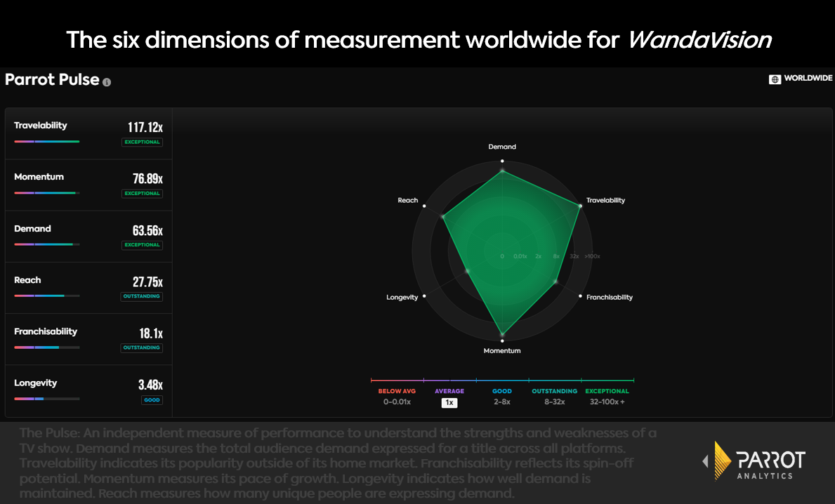Click the OUTSTANDING legend label in scale
This screenshot has width=835, height=504.
point(554,391)
